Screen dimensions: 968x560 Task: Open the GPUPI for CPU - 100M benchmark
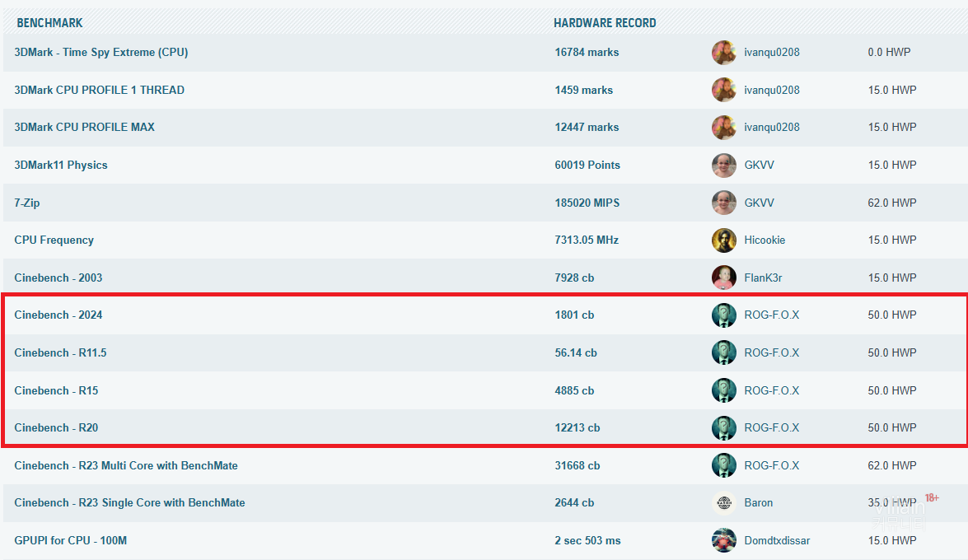(x=71, y=541)
